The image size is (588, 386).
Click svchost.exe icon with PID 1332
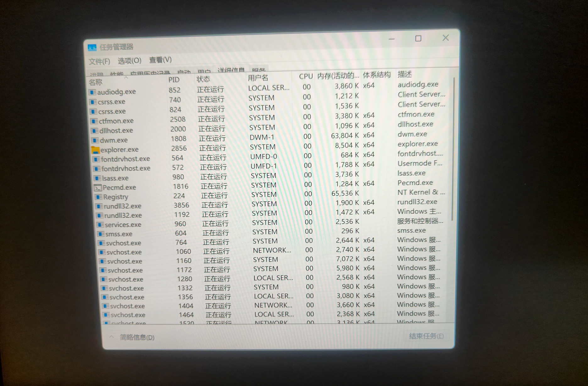(105, 288)
